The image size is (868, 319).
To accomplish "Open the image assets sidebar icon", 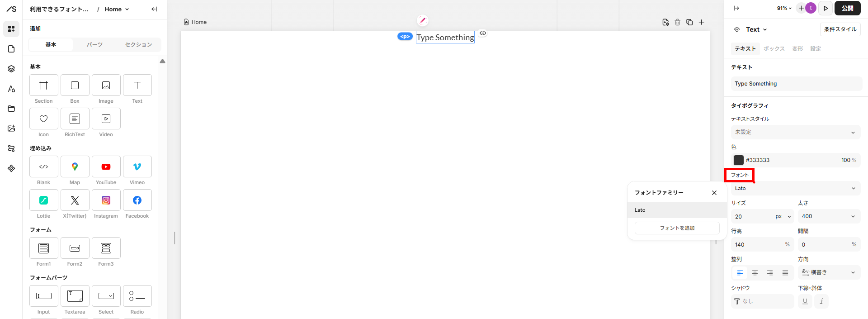I will 11,129.
